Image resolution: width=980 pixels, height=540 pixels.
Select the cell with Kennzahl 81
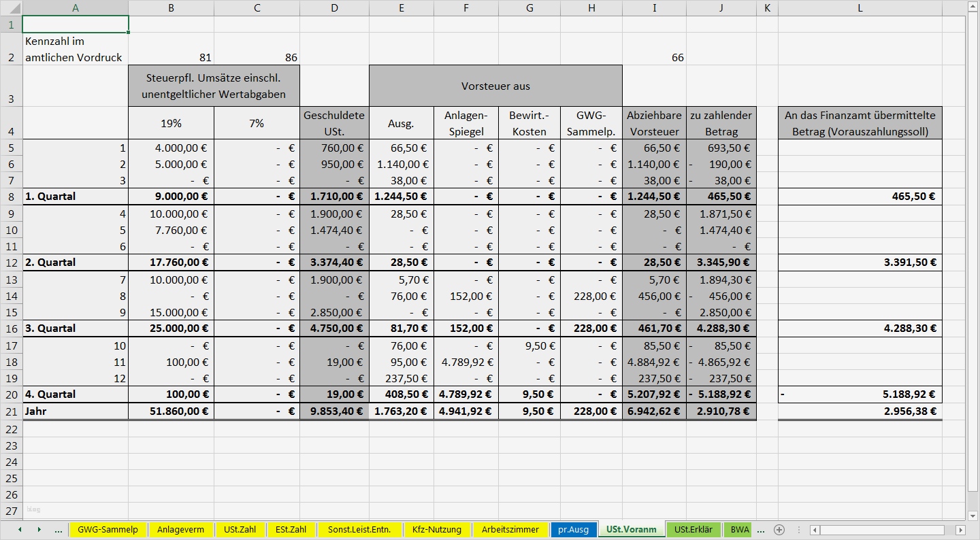coord(171,49)
